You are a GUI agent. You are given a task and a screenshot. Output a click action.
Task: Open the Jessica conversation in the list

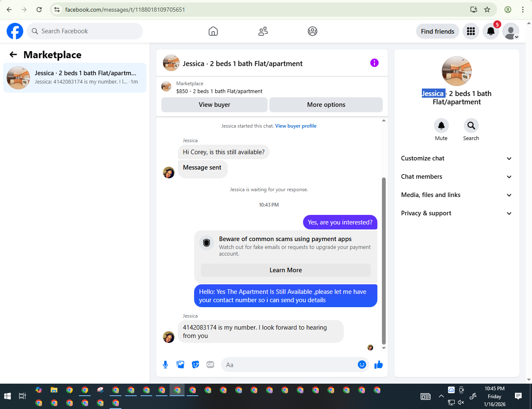[x=75, y=78]
